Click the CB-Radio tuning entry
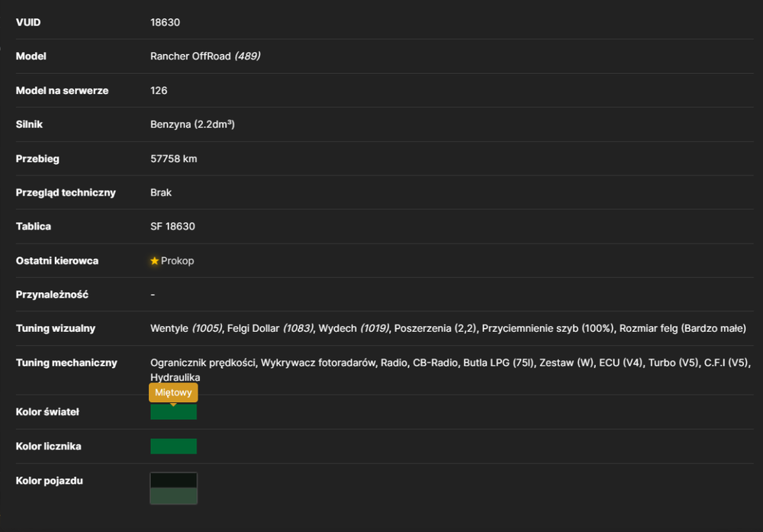 point(435,363)
